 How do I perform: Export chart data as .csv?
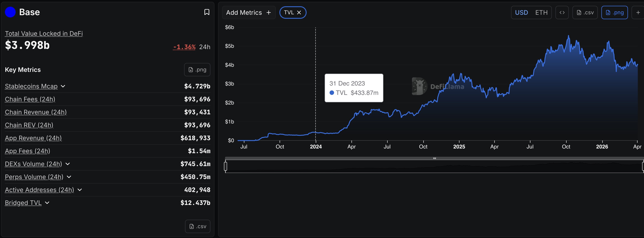[x=585, y=12]
